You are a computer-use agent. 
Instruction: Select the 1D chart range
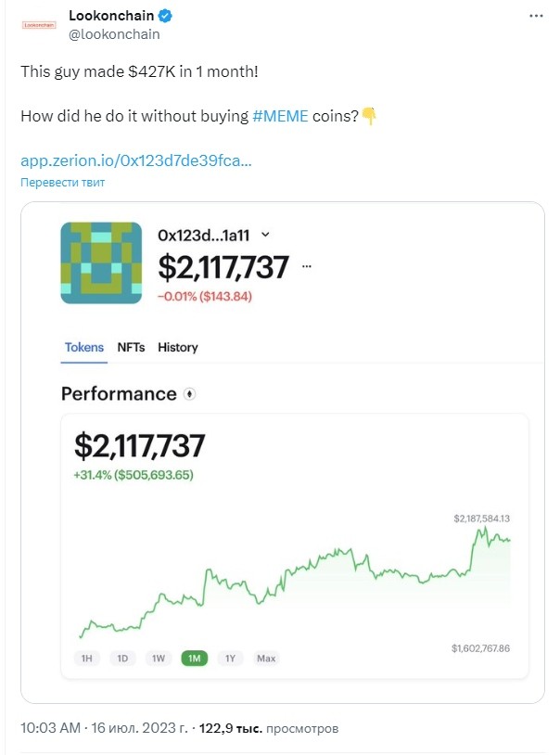[122, 659]
